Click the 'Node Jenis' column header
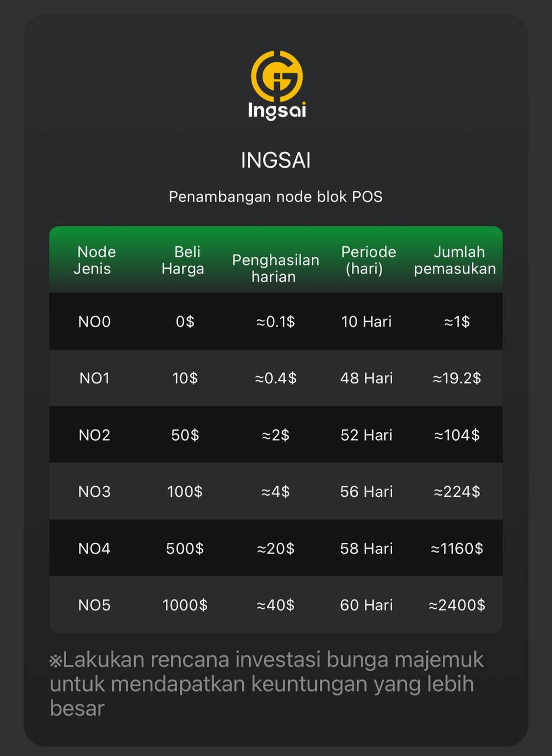The width and height of the screenshot is (552, 756). click(x=94, y=260)
